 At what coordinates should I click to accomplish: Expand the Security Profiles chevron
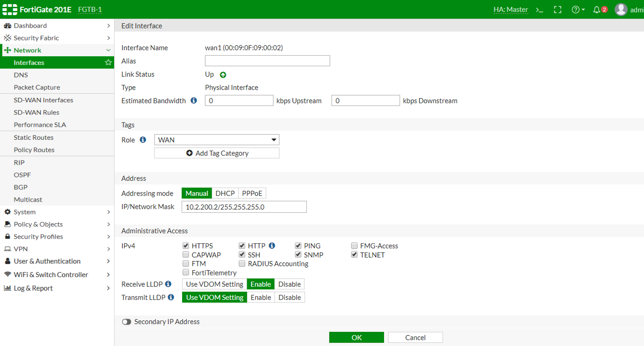pyautogui.click(x=108, y=236)
